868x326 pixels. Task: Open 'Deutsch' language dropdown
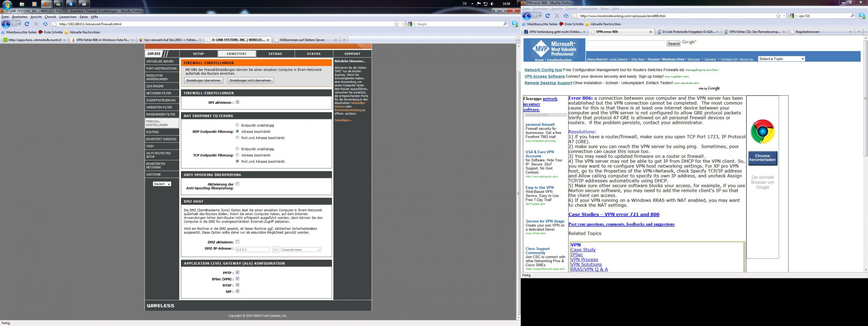tap(162, 184)
